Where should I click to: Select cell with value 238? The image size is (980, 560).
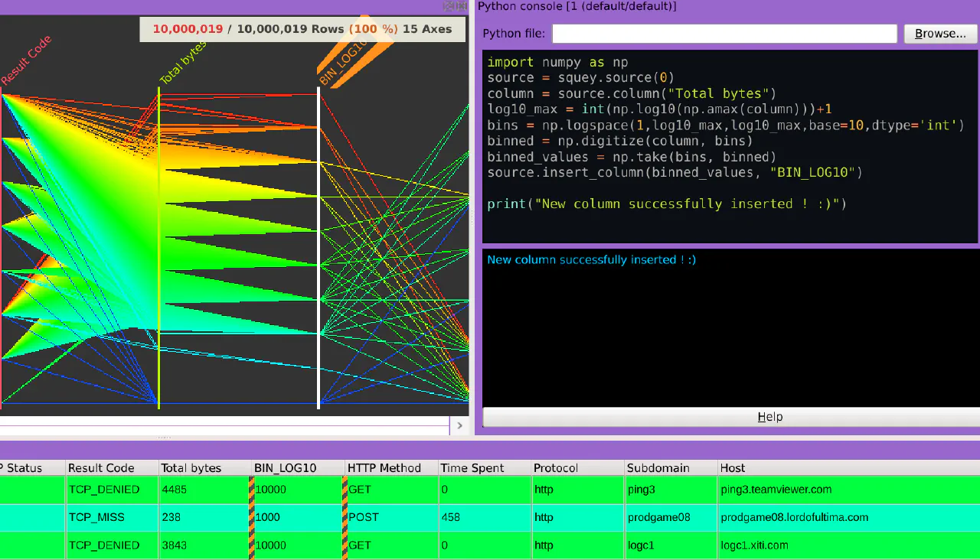tap(205, 517)
